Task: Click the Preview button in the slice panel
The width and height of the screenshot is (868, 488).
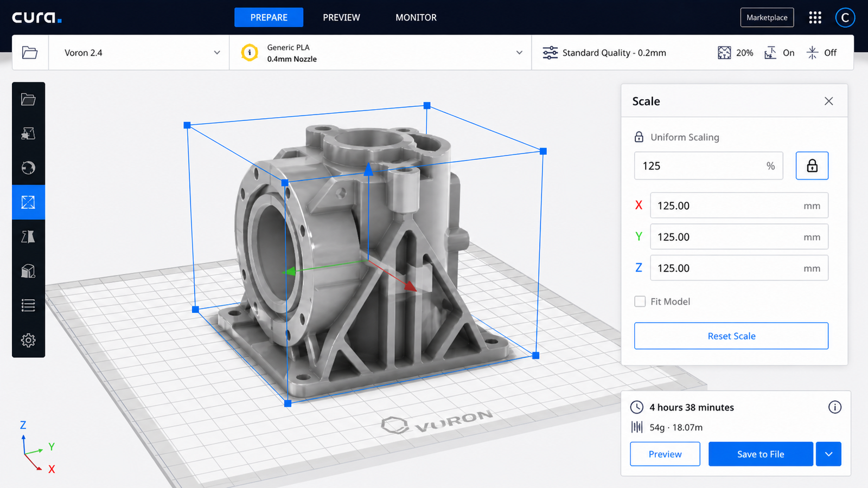Action: pos(665,454)
